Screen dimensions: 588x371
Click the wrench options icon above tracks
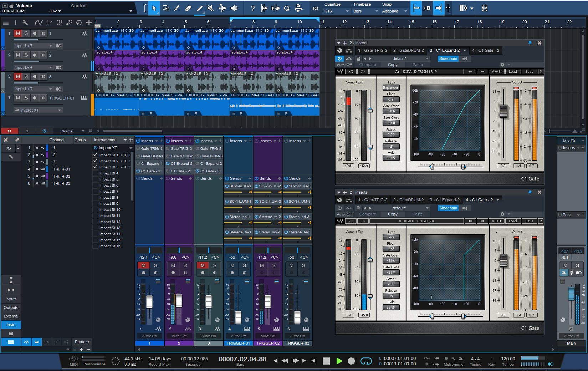[25, 23]
